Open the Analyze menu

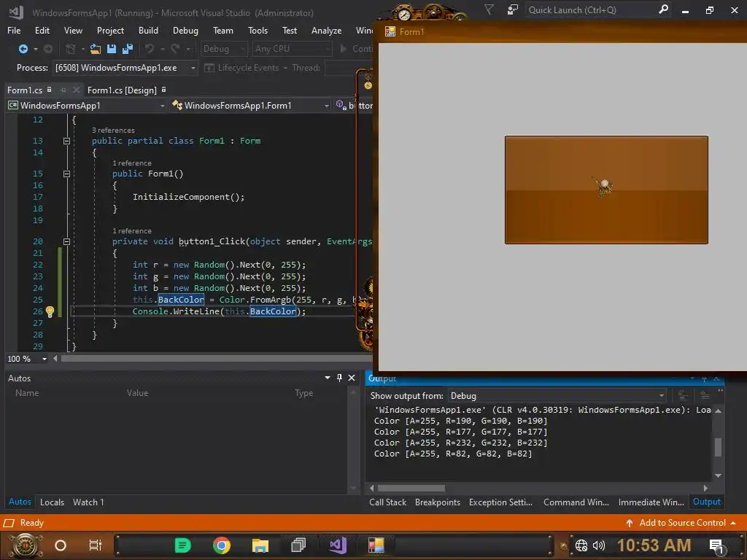326,30
